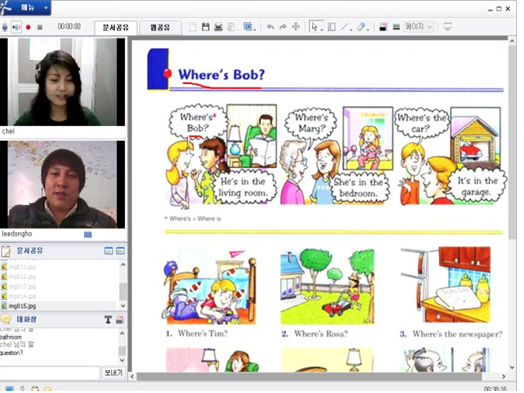Click the "question?" chat message
The width and height of the screenshot is (524, 393).
pos(11,353)
